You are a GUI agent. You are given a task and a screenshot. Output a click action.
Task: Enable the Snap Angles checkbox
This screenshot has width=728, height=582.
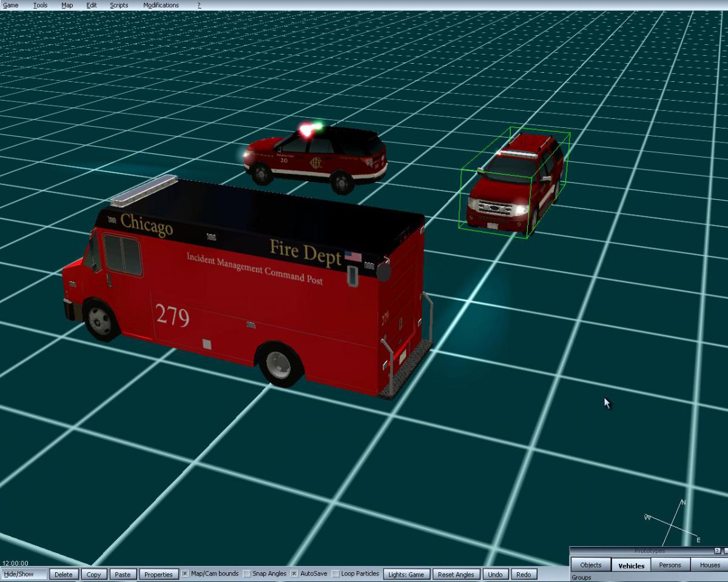[x=247, y=574]
